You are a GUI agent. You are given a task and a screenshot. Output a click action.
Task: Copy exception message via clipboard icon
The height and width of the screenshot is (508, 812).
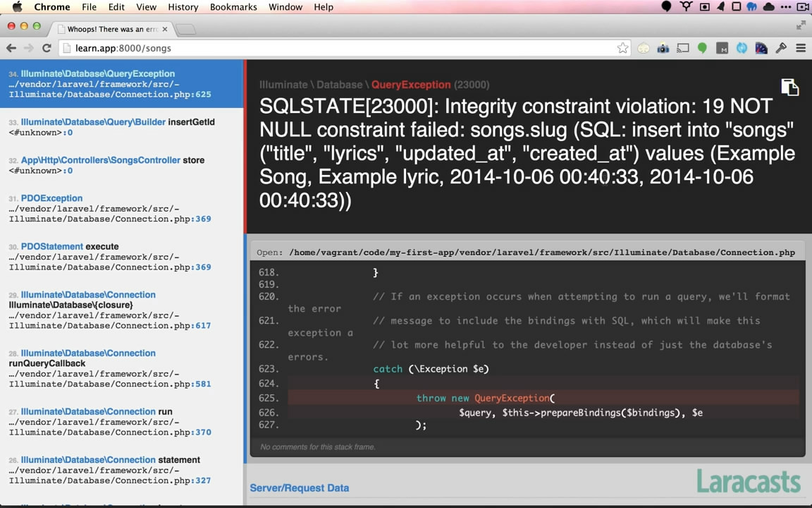(x=789, y=87)
